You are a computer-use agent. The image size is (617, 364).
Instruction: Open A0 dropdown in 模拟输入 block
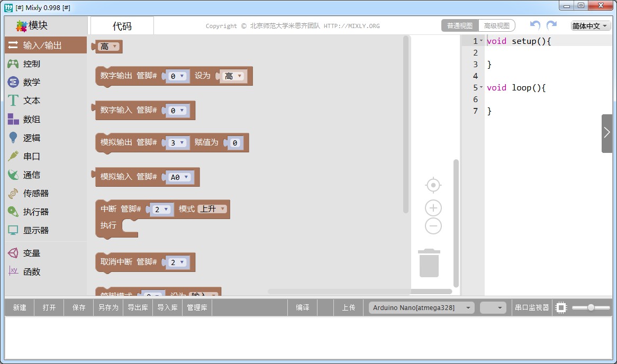pyautogui.click(x=179, y=177)
